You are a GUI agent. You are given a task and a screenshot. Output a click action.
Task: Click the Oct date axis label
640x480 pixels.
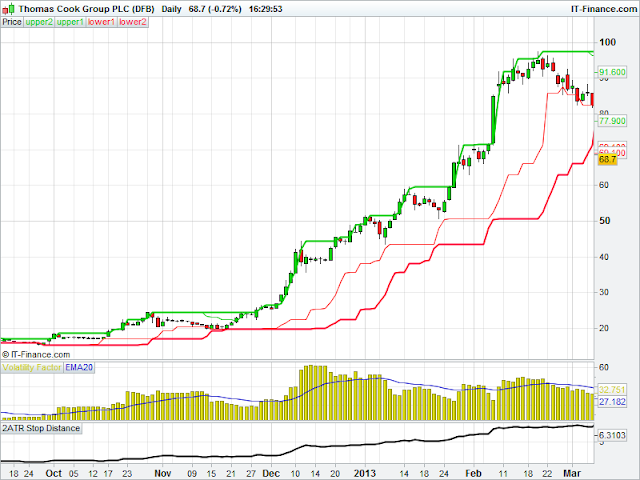tap(54, 473)
